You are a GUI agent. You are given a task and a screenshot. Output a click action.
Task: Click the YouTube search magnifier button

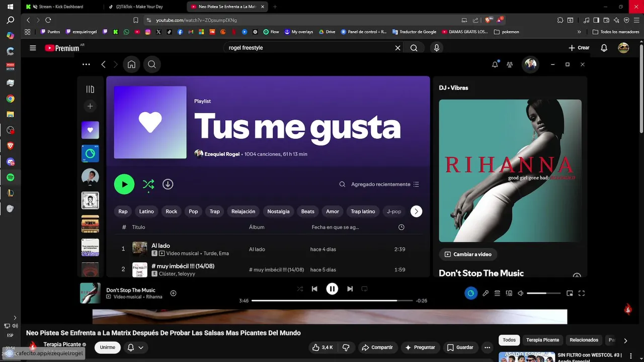click(414, 48)
